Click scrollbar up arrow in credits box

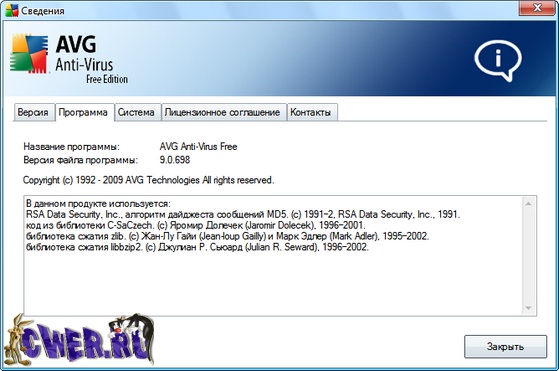(528, 204)
